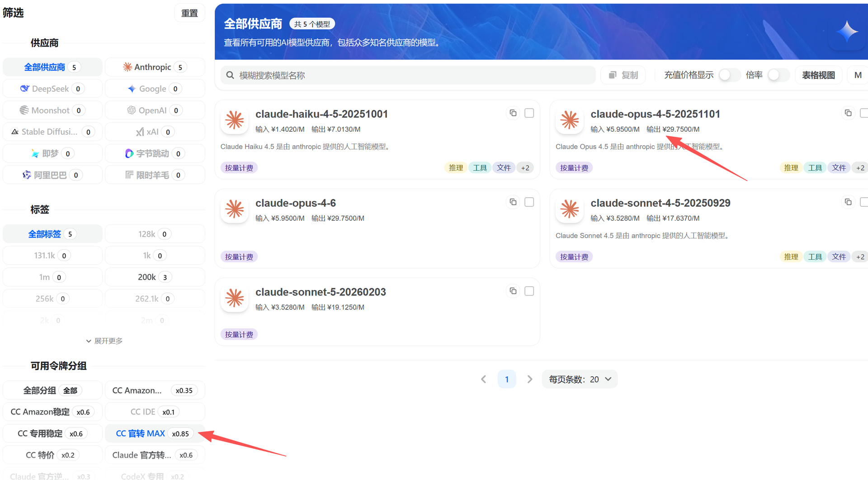Turn on the 倍率 toggle switch
868x480 pixels.
[777, 75]
